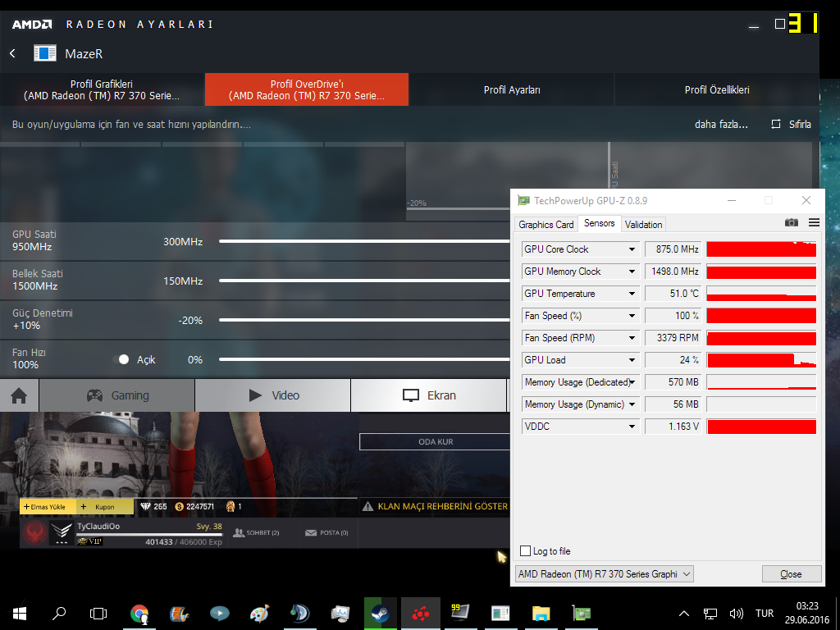840x630 pixels.
Task: Click the Bellek Saati slider track
Action: pos(364,281)
